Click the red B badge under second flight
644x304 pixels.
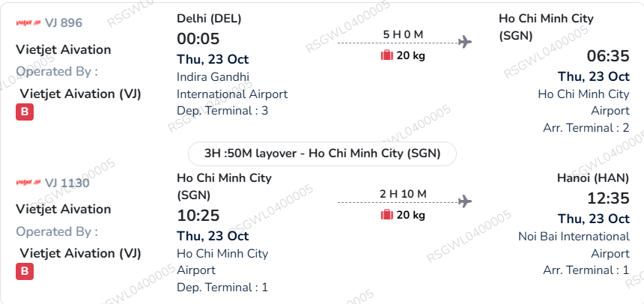point(25,272)
